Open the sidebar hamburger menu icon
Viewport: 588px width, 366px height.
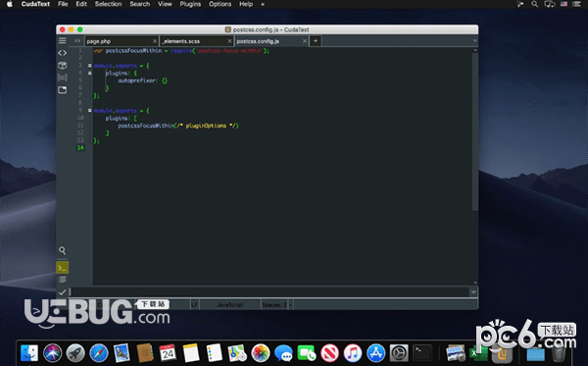tap(63, 40)
